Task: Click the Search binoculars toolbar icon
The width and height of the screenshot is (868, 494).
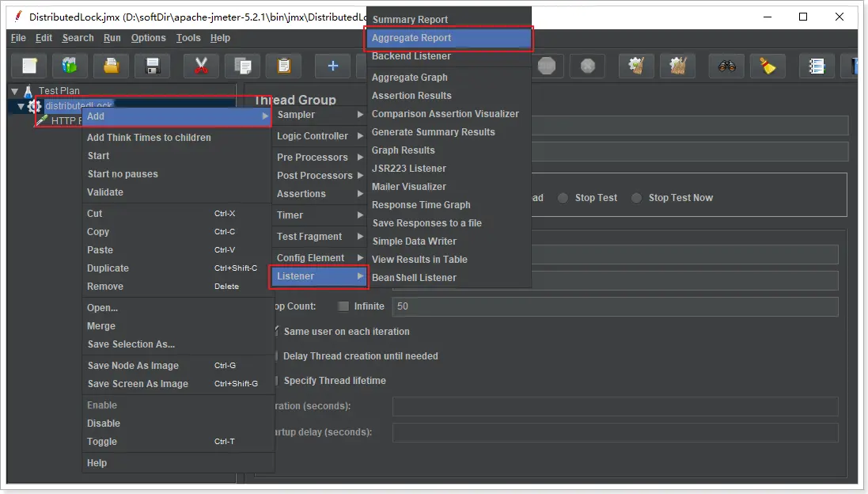Action: click(727, 66)
